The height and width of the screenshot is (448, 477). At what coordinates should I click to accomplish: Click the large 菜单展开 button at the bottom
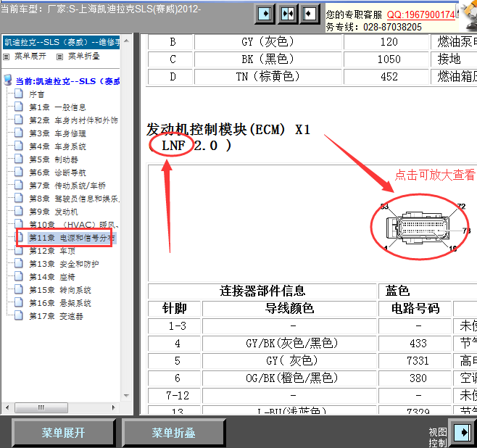coord(63,433)
